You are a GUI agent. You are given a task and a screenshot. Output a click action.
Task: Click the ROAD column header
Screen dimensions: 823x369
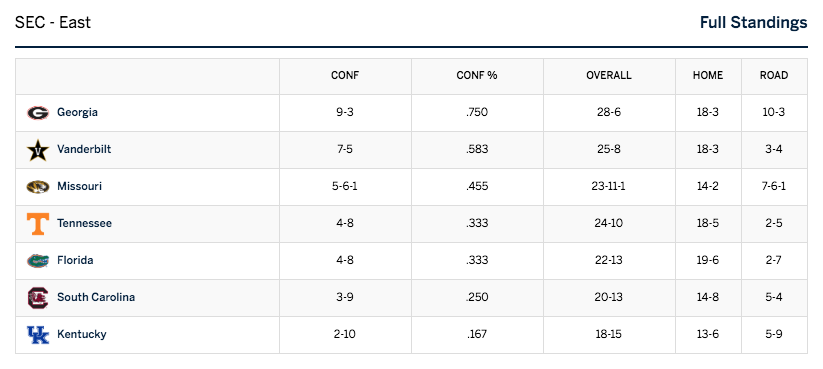coord(774,76)
